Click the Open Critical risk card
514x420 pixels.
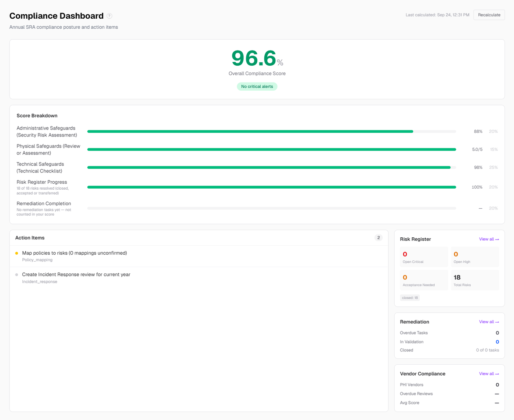(x=424, y=257)
